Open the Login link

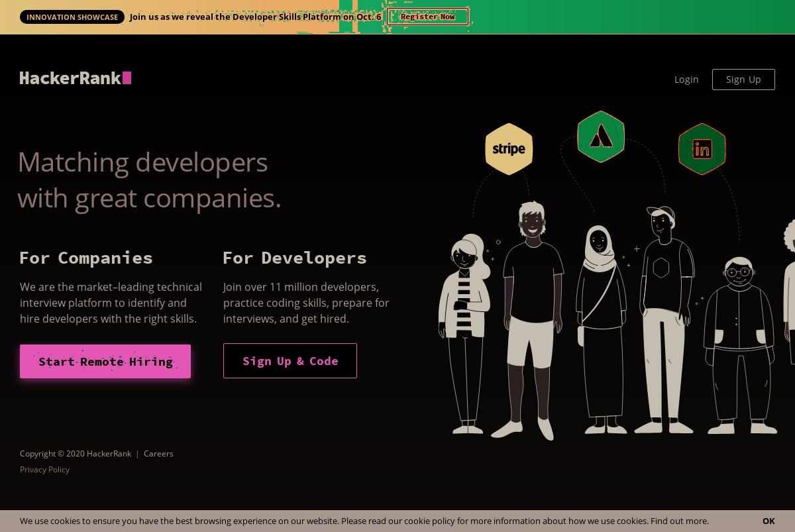tap(686, 80)
